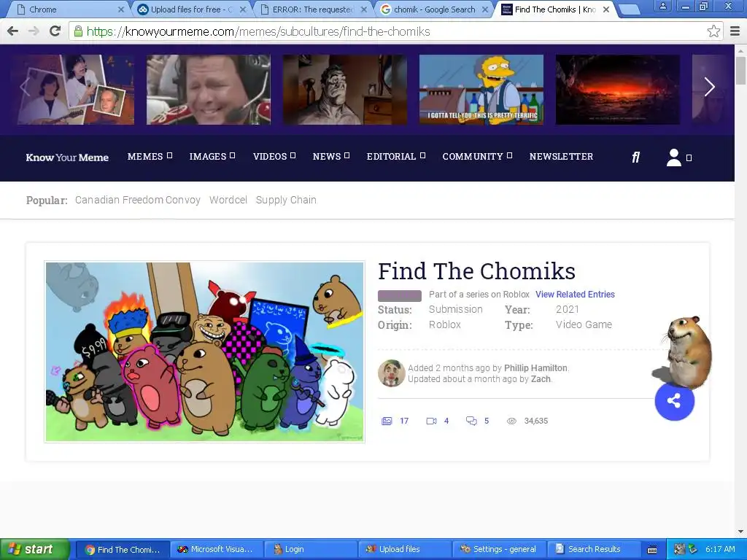The height and width of the screenshot is (560, 747).
Task: Expand the Memes dropdown menu
Action: (x=169, y=155)
